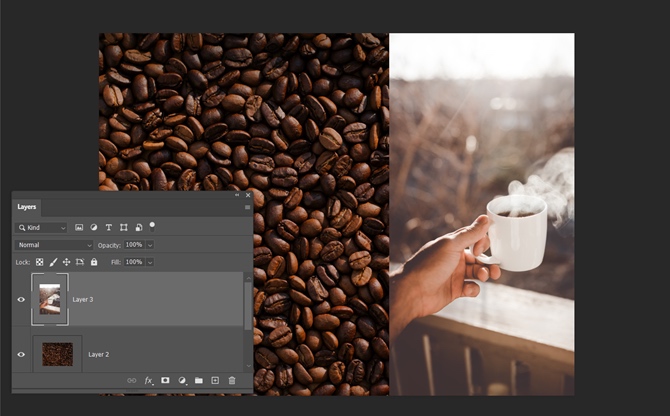Open the blend mode Normal dropdown

point(54,244)
